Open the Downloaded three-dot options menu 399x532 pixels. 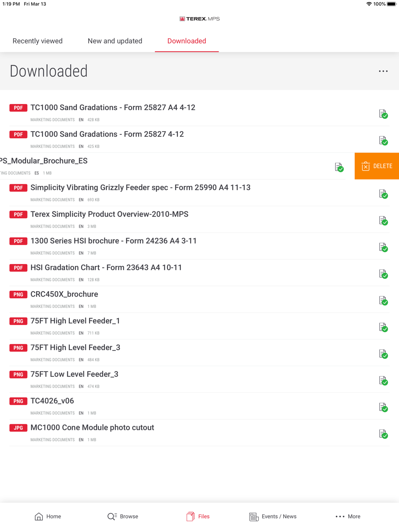tap(383, 71)
